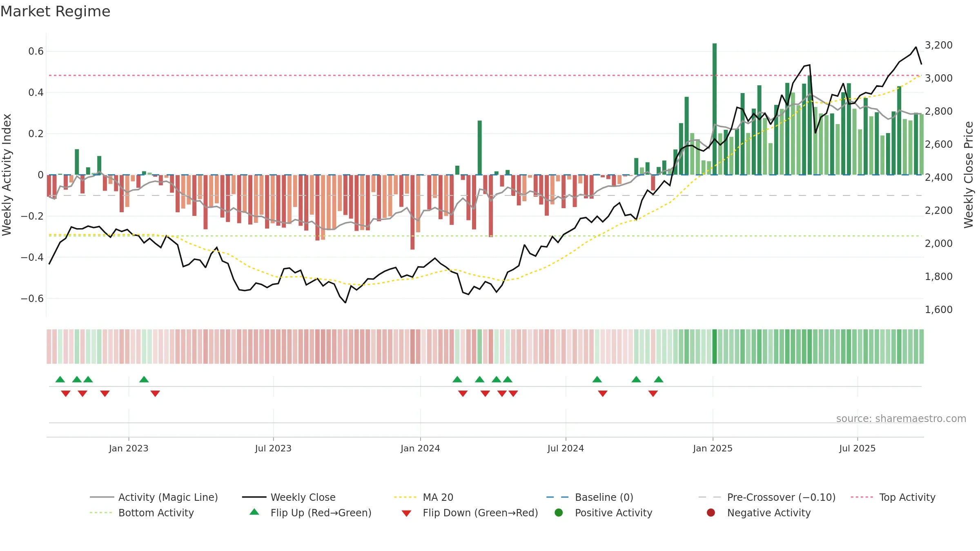Image resolution: width=980 pixels, height=551 pixels.
Task: Click the first pink heatmap strip cell
Action: pos(49,347)
